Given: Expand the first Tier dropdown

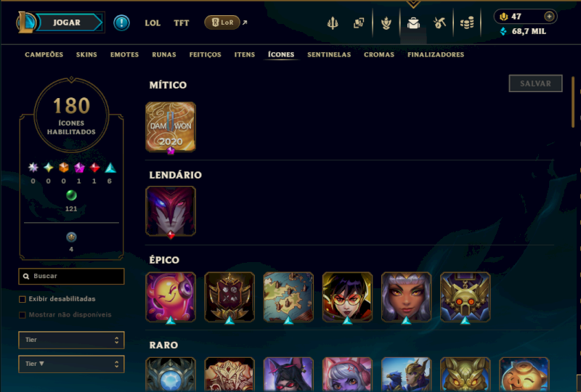Looking at the screenshot, I should 71,340.
